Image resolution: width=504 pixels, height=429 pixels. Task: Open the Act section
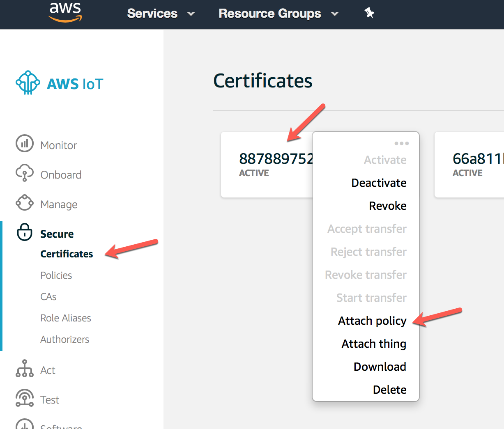[48, 370]
